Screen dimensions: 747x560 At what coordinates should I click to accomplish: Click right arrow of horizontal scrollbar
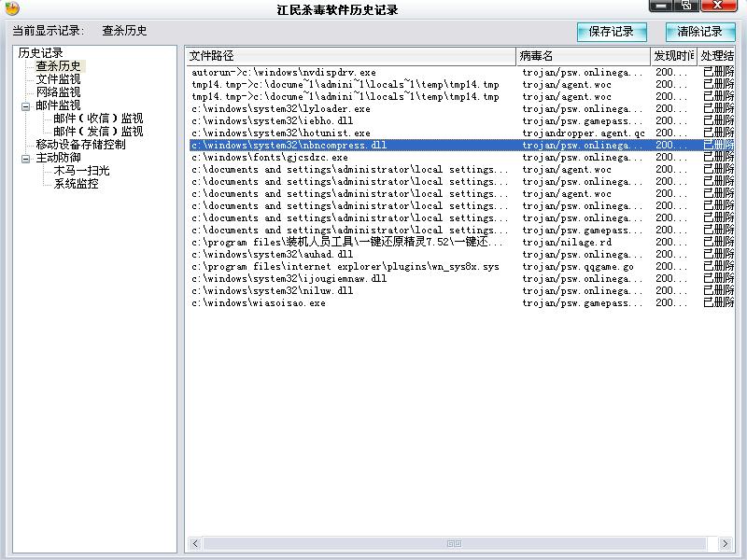[x=726, y=543]
